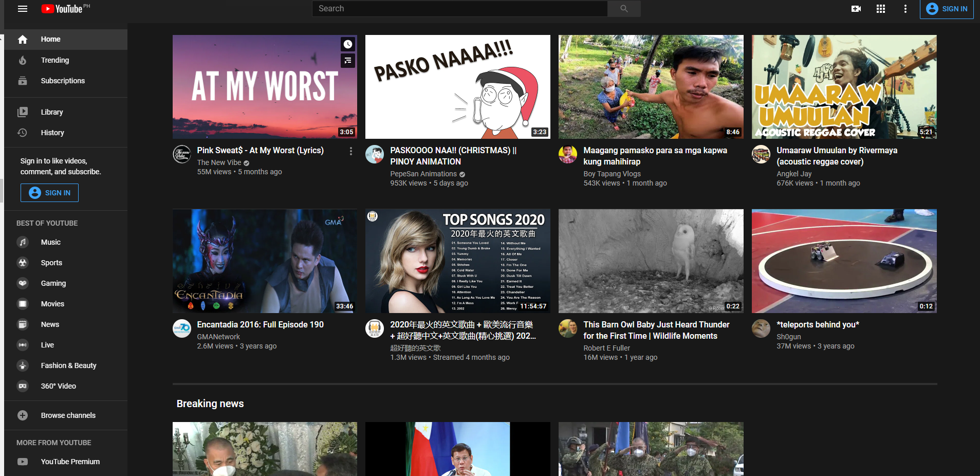Viewport: 980px width, 476px height.
Task: Open History in sidebar
Action: tap(52, 133)
